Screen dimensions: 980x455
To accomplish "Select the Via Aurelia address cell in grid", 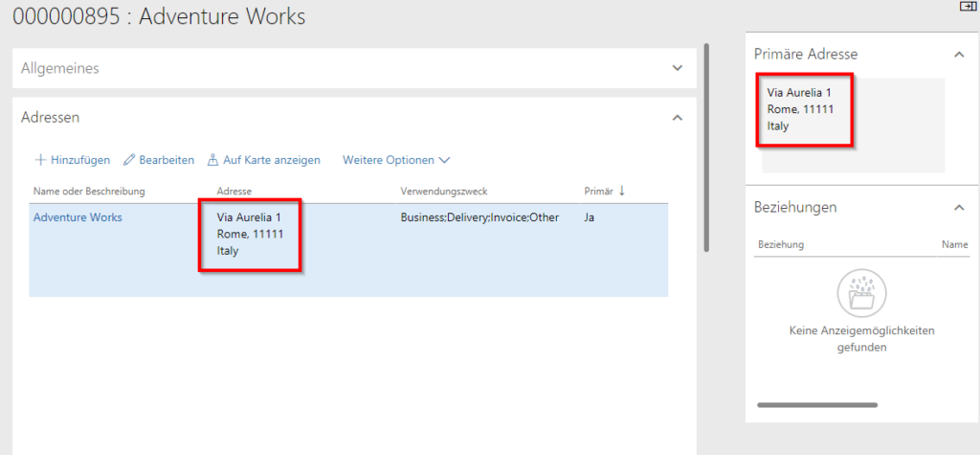I will click(x=250, y=234).
